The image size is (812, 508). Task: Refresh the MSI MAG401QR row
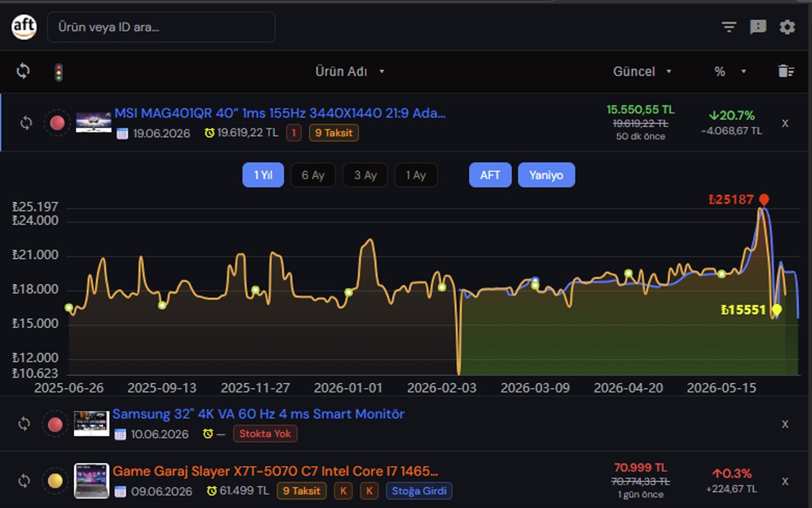25,123
